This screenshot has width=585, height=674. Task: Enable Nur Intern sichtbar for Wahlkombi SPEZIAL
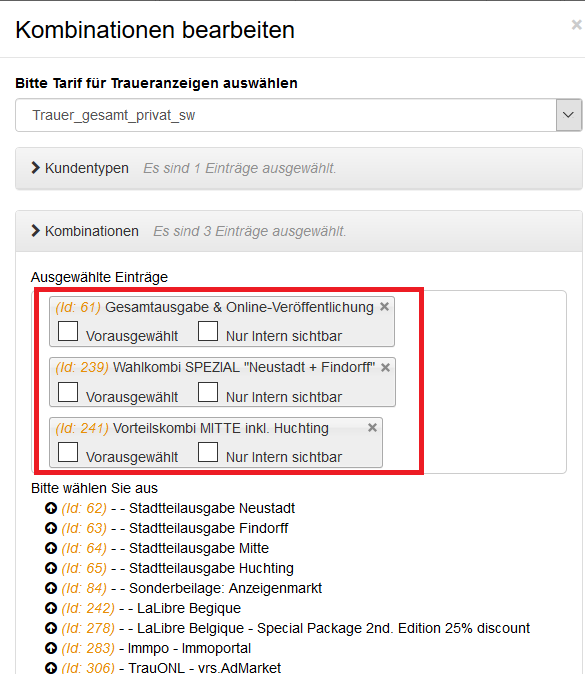(x=208, y=392)
